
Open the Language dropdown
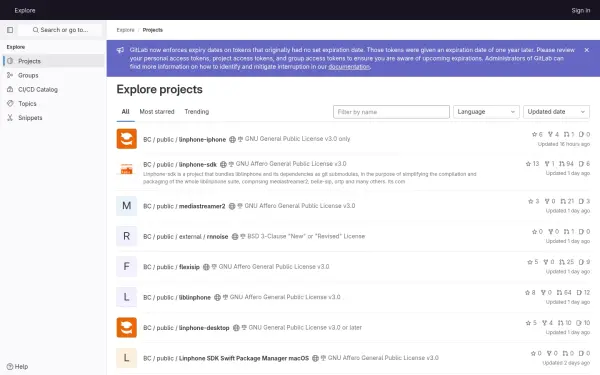486,112
